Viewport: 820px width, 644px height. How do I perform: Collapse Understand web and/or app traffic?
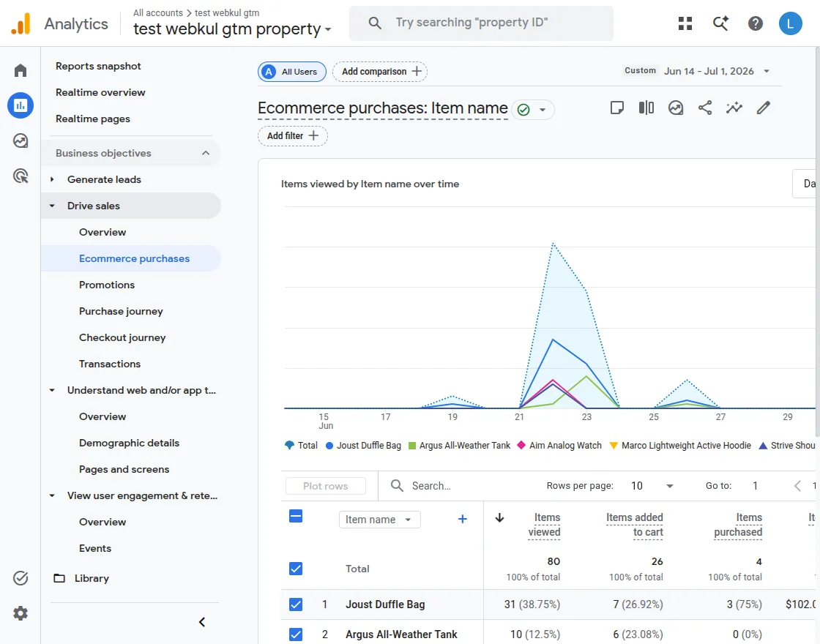coord(52,390)
